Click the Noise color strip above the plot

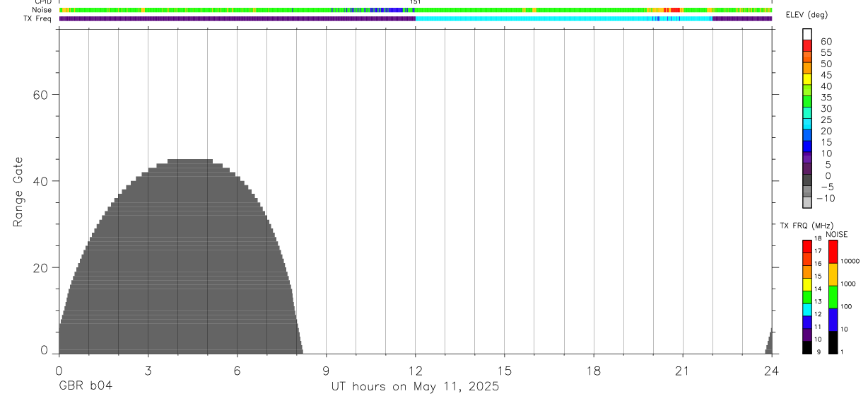tap(416, 10)
